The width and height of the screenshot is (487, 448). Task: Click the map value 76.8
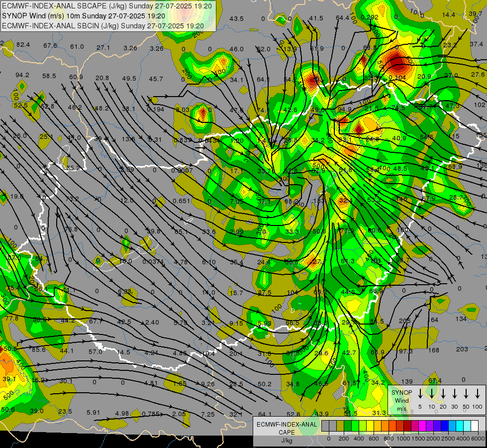[x=71, y=229]
